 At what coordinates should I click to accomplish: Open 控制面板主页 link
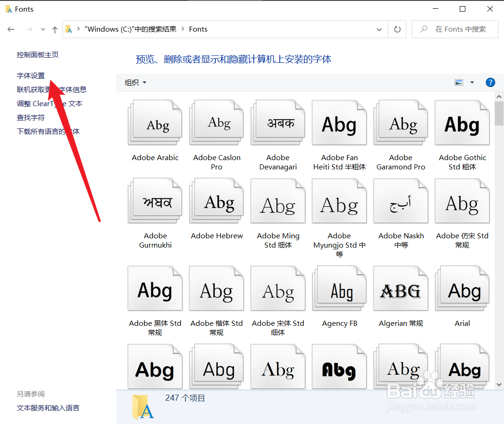click(38, 54)
